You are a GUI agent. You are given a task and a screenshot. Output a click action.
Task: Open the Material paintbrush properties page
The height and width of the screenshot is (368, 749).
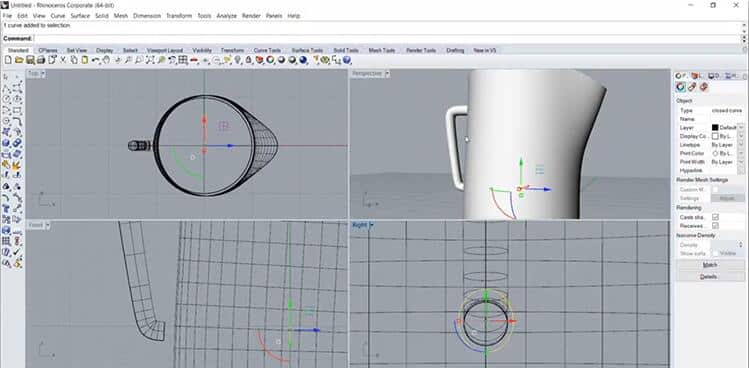692,87
